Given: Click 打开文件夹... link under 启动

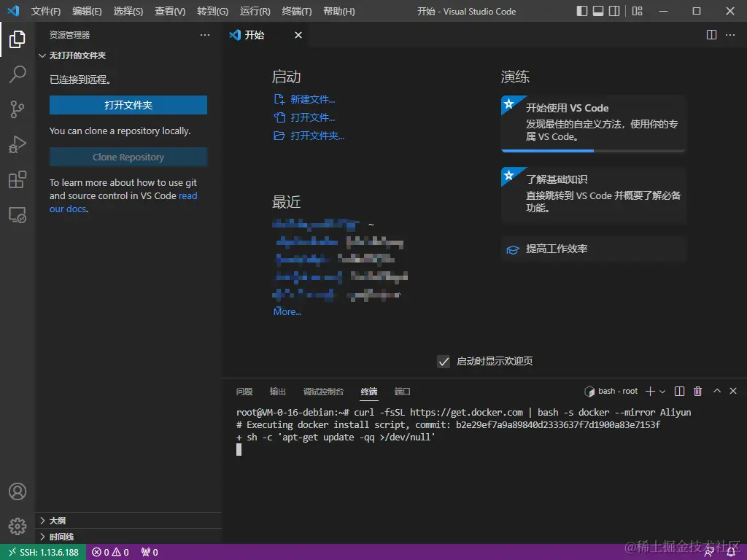Looking at the screenshot, I should click(x=309, y=136).
